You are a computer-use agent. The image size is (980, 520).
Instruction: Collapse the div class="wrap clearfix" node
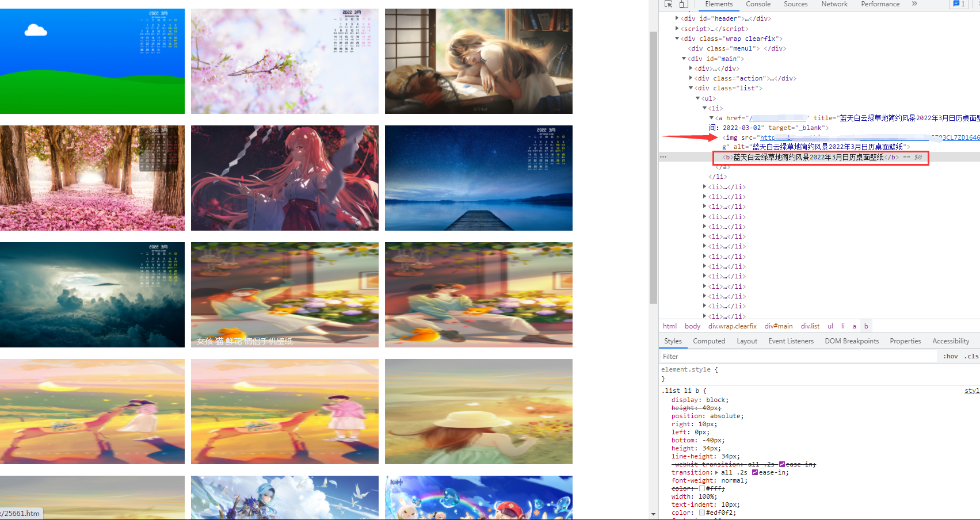coord(677,39)
